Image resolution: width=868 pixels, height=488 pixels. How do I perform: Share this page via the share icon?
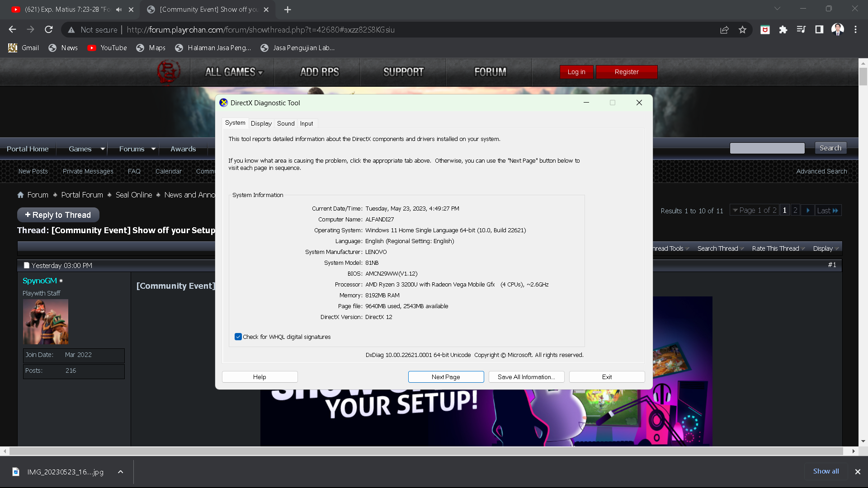click(x=724, y=30)
